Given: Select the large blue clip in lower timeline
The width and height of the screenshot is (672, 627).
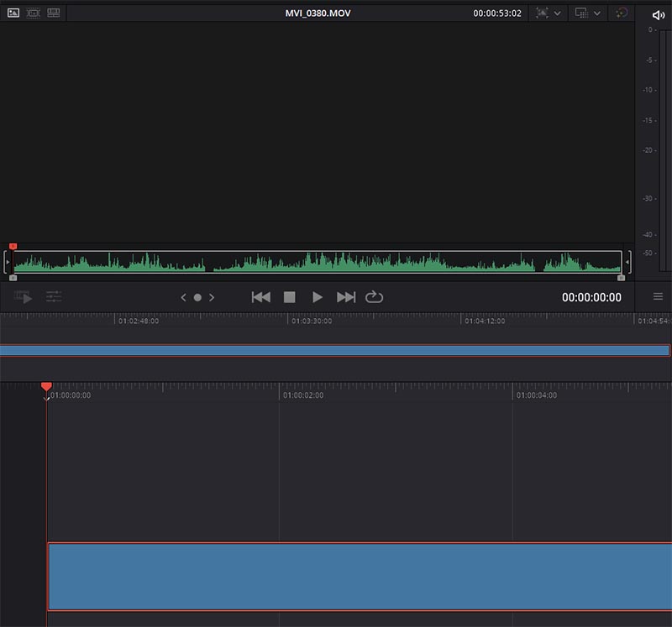Looking at the screenshot, I should [360, 576].
